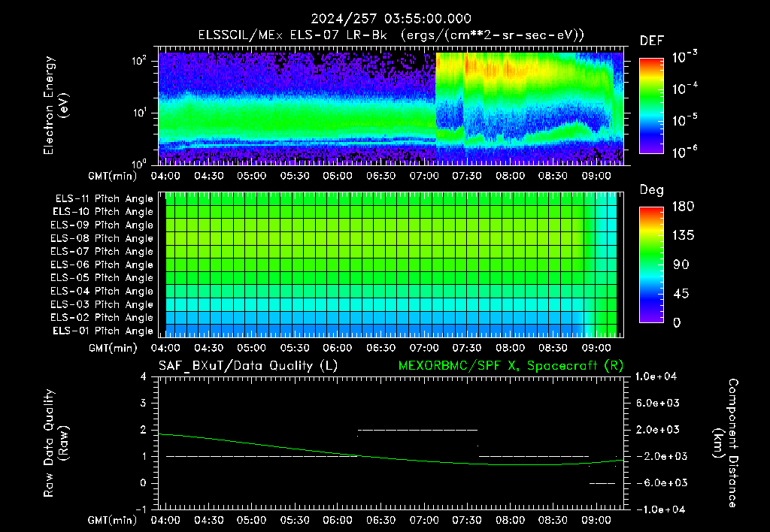Select the ELS-02 Pitch Angle row label
The width and height of the screenshot is (770, 532).
click(x=102, y=318)
